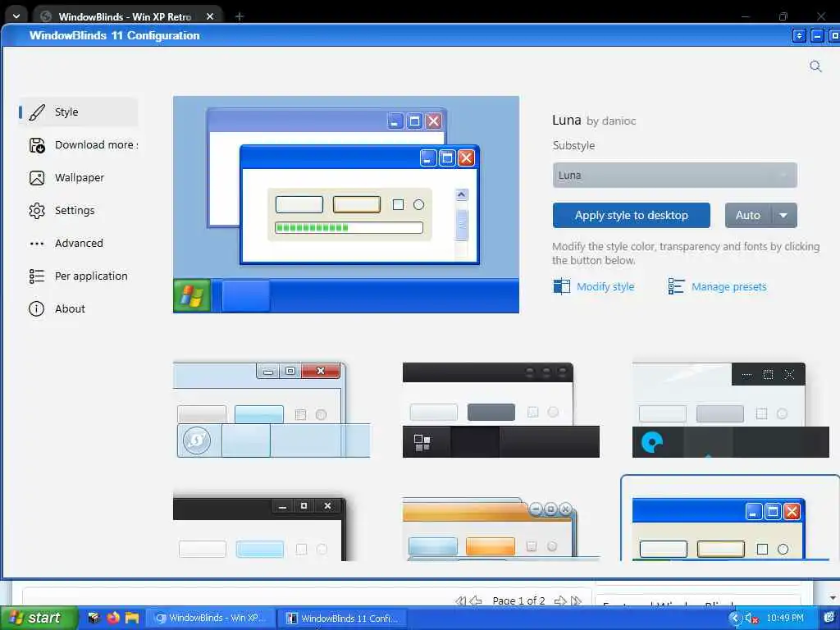Open file explorer folder icon in quick launch
The image size is (840, 630).
132,618
